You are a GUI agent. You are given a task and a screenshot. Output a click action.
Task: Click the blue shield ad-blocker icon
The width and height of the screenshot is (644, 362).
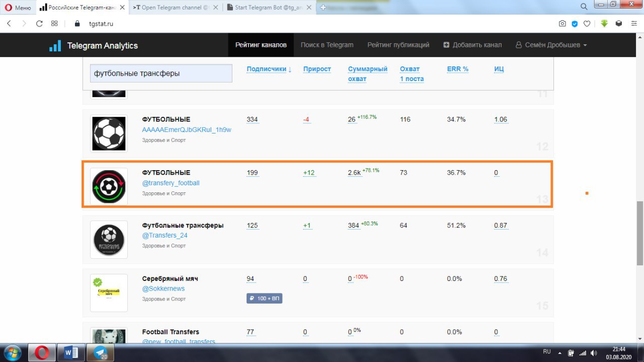coord(575,24)
